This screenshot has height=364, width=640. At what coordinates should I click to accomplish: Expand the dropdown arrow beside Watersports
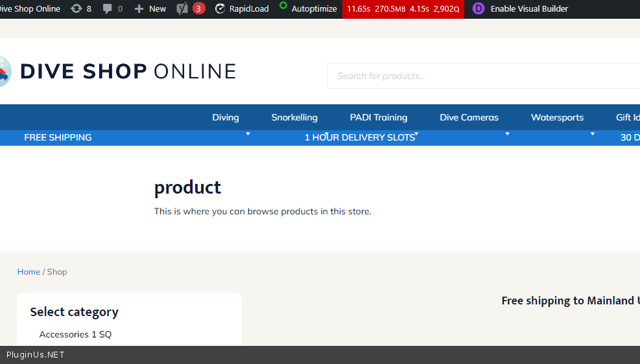coord(592,134)
